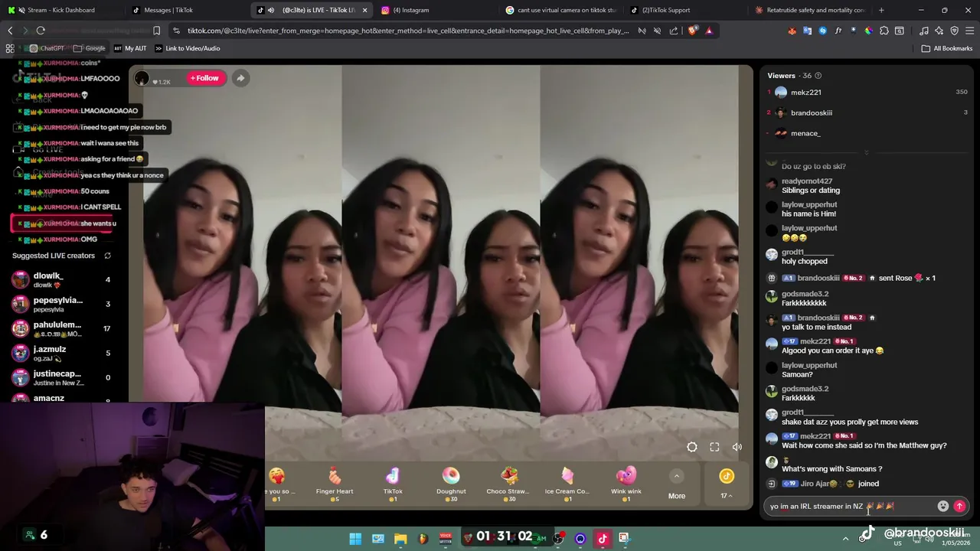This screenshot has height=551, width=980.
Task: Open the coin balance showing 17
Action: 727,484
